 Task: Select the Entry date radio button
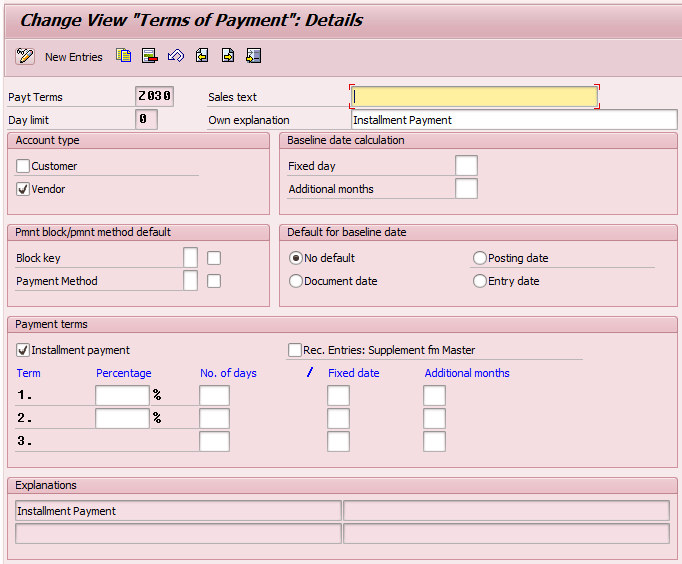tap(480, 281)
